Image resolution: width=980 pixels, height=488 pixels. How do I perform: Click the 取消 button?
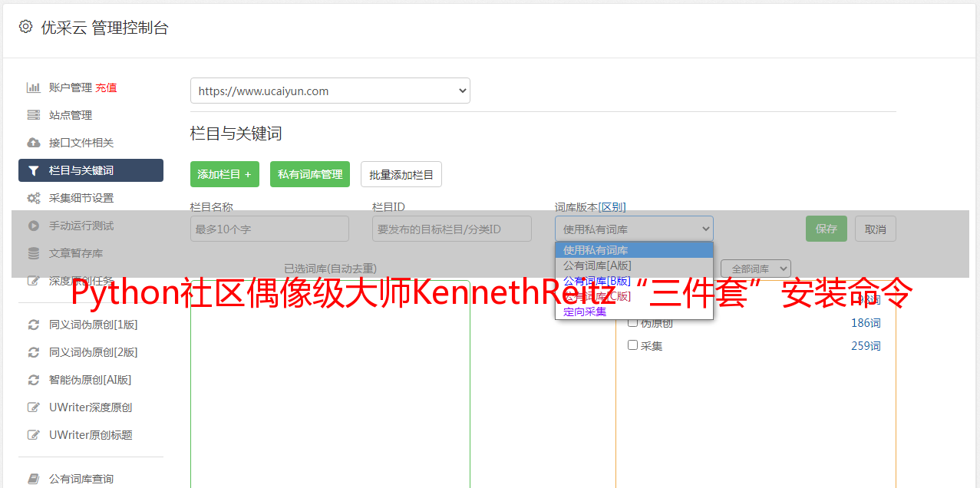tap(876, 229)
